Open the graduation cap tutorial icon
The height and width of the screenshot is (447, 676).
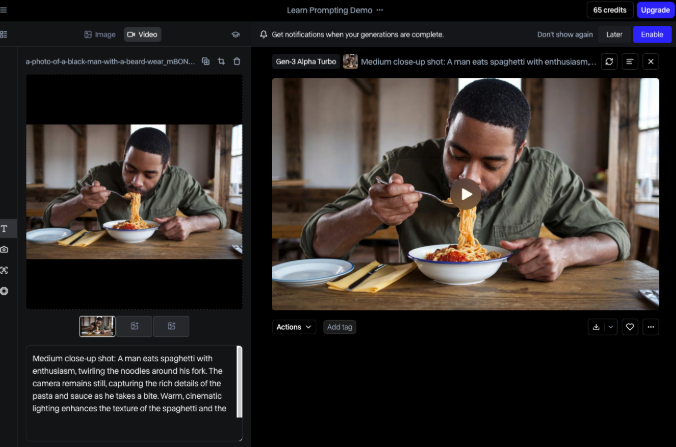point(236,34)
